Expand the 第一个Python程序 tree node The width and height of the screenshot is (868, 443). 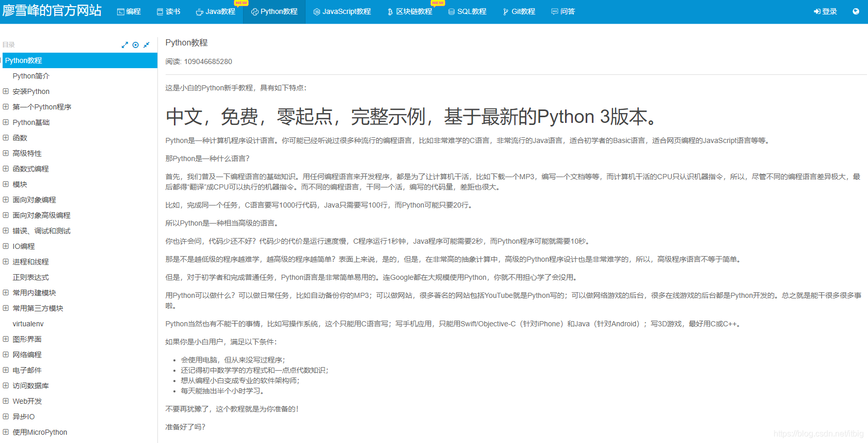click(x=6, y=106)
